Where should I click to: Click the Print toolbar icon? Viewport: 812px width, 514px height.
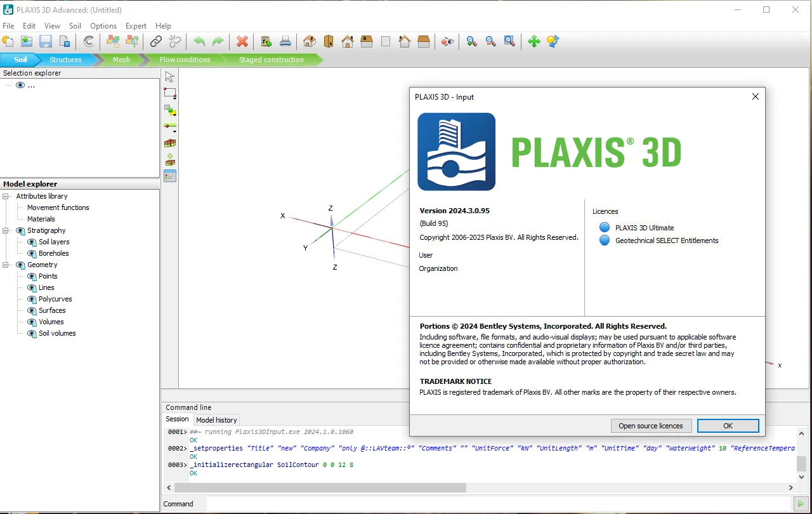tap(285, 41)
